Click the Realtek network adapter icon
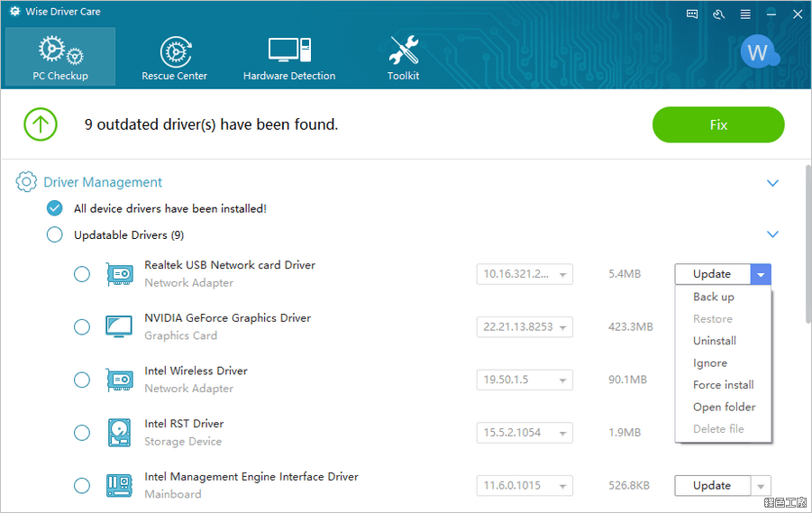The image size is (812, 513). (x=120, y=274)
